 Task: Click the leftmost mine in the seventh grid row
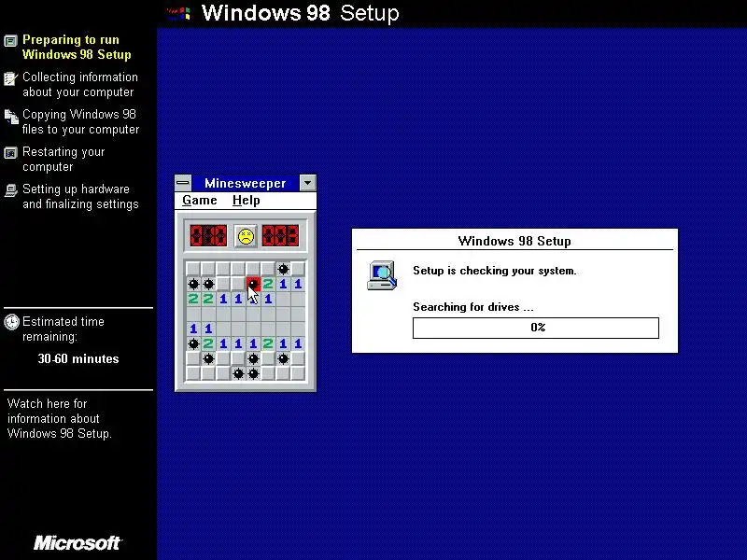pos(208,358)
